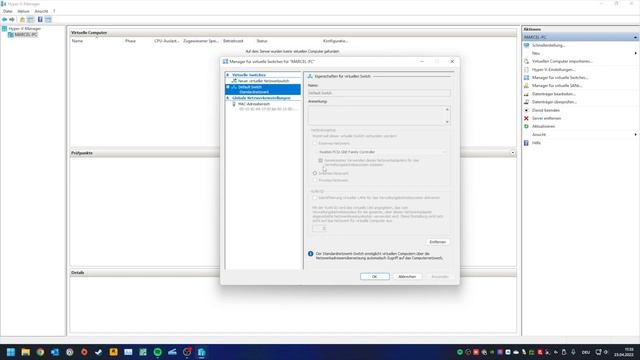Click the forward arrow in Hyper-V Manager toolbar
Screen dimensions: 640x360
[12, 20]
